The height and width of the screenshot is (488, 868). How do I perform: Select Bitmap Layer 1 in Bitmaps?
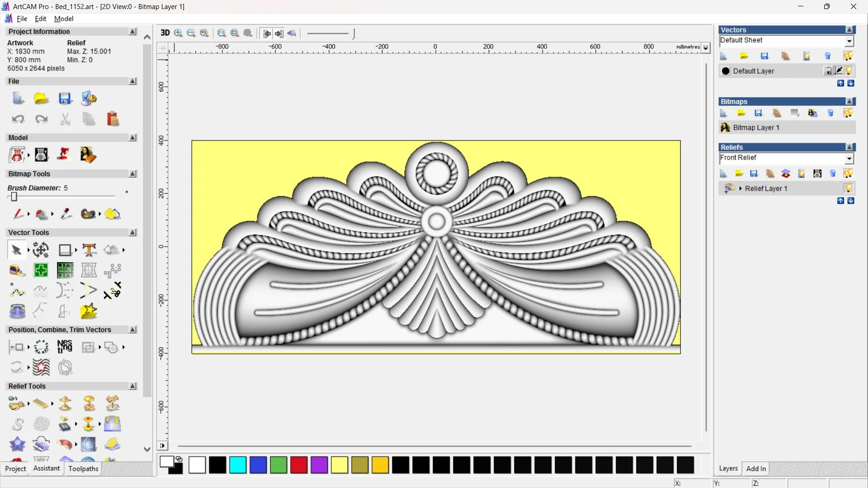756,128
